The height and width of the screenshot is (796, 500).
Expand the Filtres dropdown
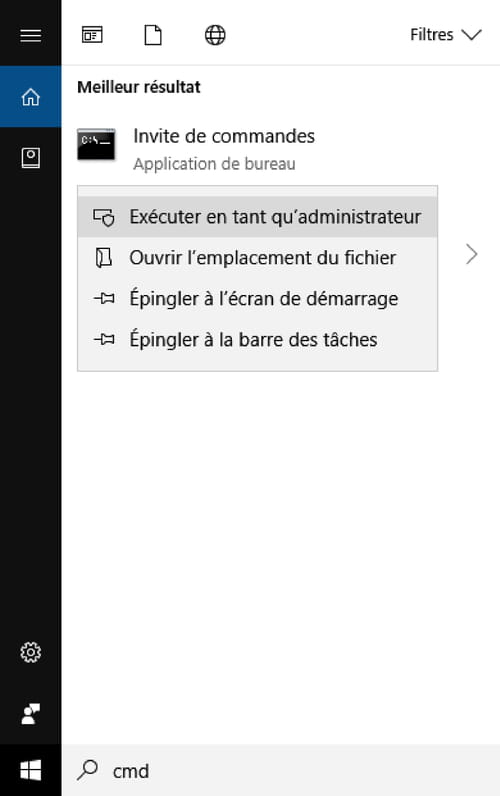click(x=445, y=35)
